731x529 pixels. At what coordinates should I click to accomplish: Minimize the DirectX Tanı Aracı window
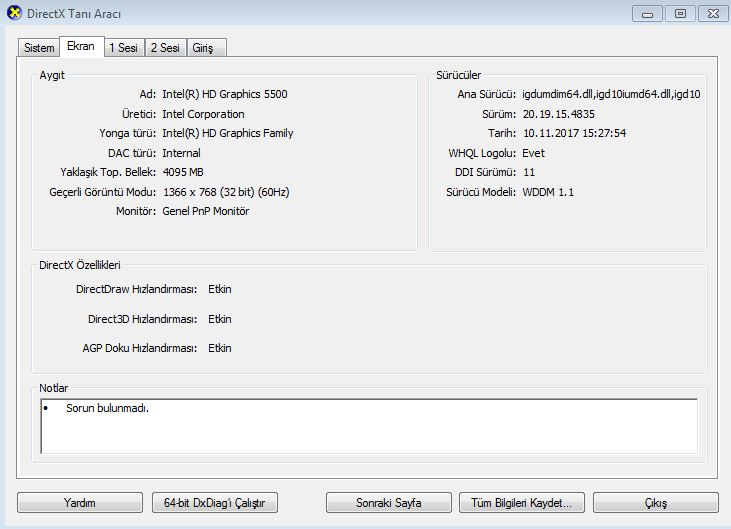(x=647, y=14)
